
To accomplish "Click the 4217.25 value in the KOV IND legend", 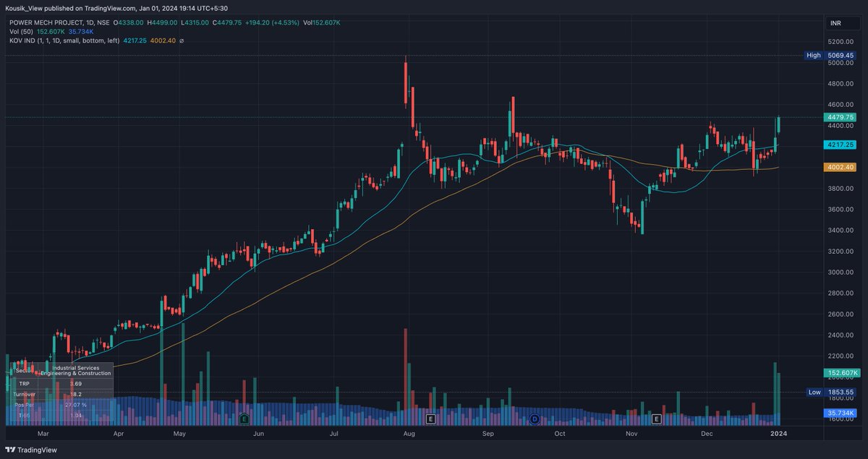I will [135, 41].
